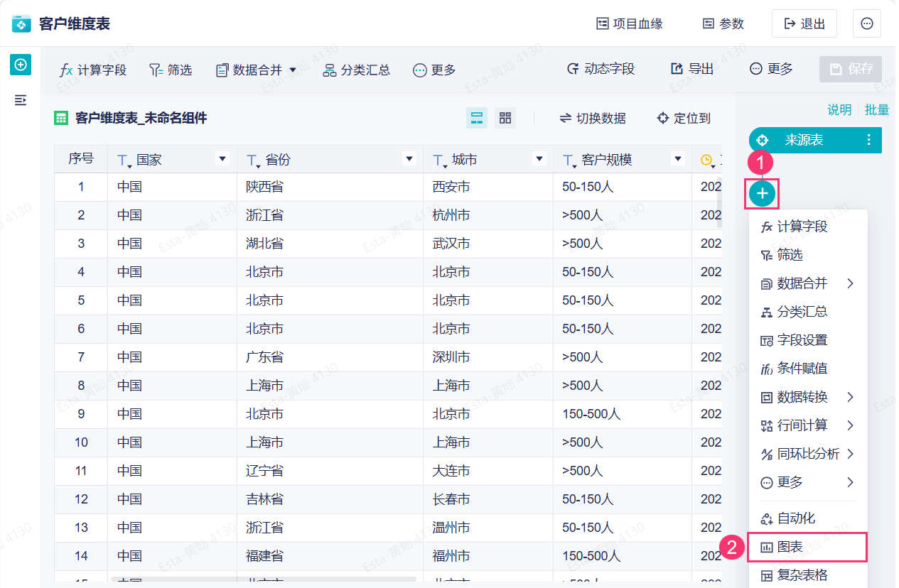
Task: Click the 客户规模 column text type icon
Action: click(569, 160)
